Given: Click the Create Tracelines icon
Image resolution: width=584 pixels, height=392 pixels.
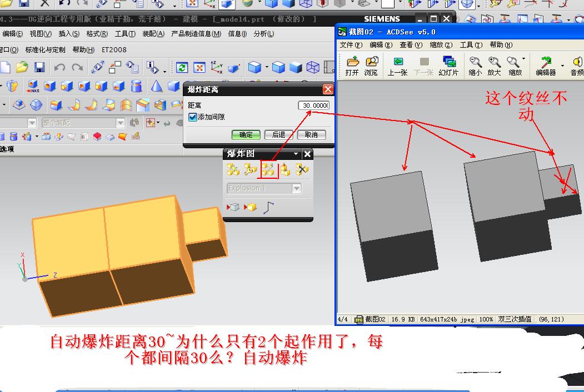Looking at the screenshot, I should (x=269, y=207).
